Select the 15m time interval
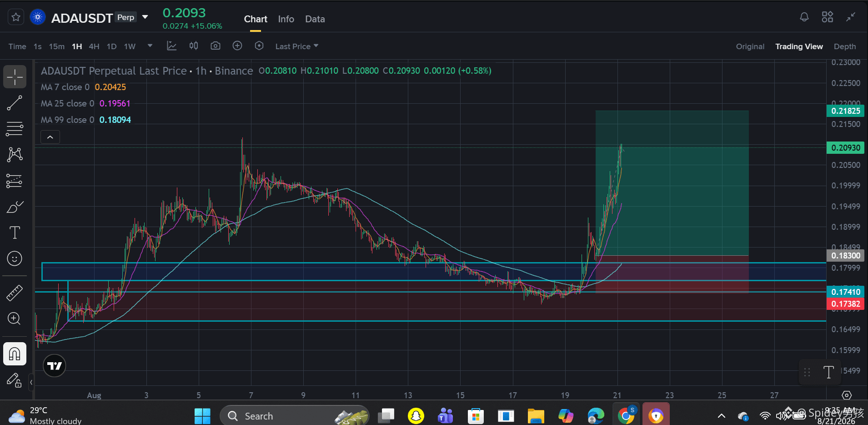The width and height of the screenshot is (868, 425). 57,46
